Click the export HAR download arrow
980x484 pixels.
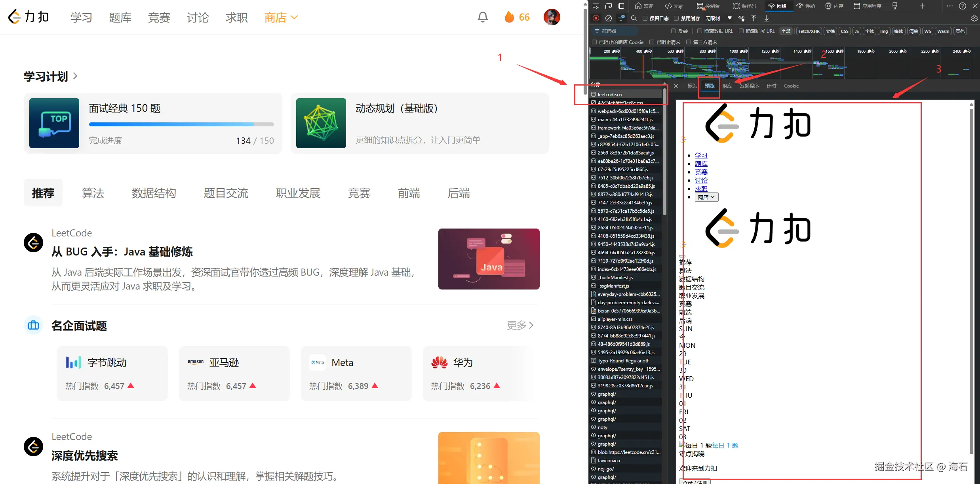tap(767, 18)
